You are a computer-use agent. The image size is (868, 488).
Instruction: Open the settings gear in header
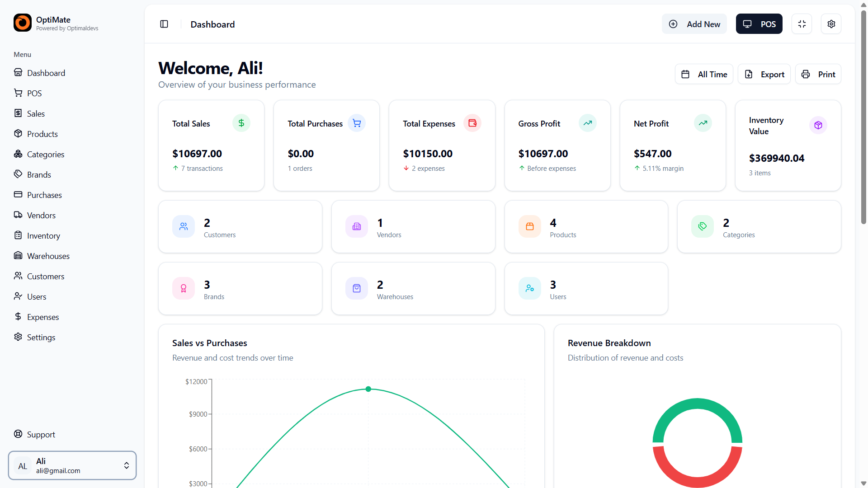point(831,24)
